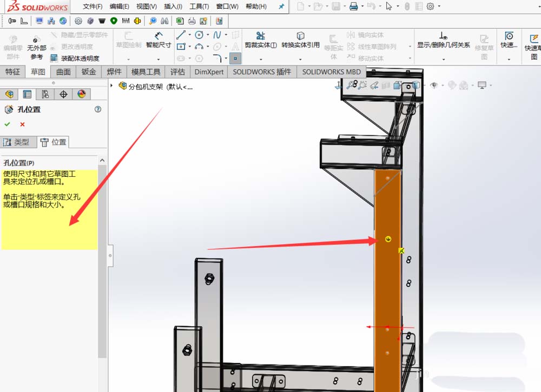Click Assembly Transparency (装配体透明度) button

tap(75, 58)
